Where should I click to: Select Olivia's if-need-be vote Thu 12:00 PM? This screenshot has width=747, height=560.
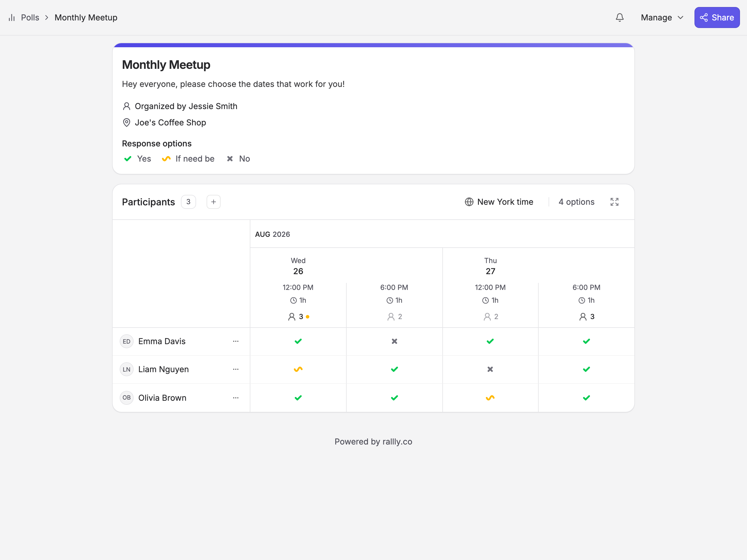[490, 398]
